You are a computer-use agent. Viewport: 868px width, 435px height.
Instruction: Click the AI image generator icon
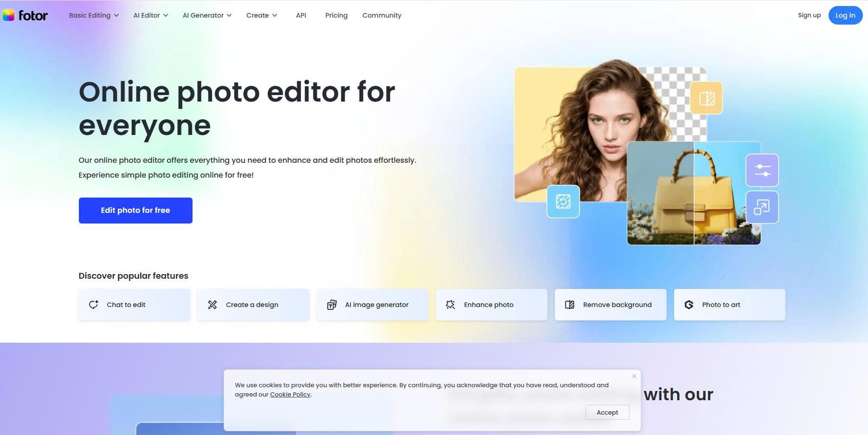332,305
